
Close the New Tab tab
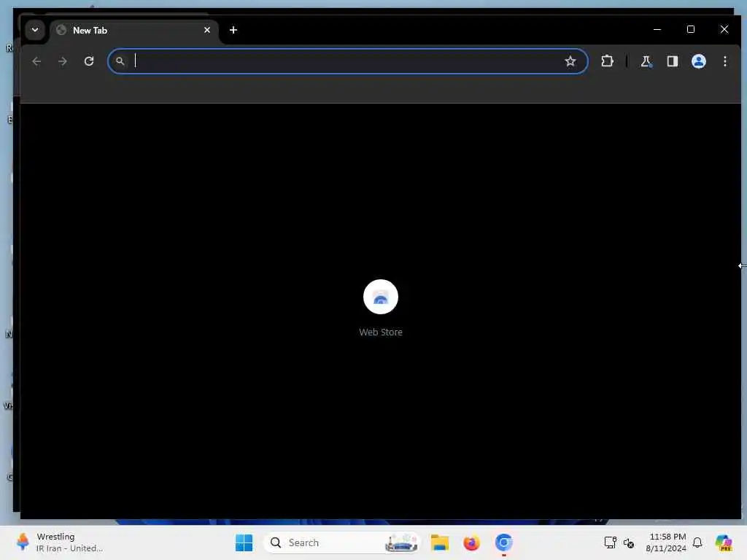tap(207, 30)
